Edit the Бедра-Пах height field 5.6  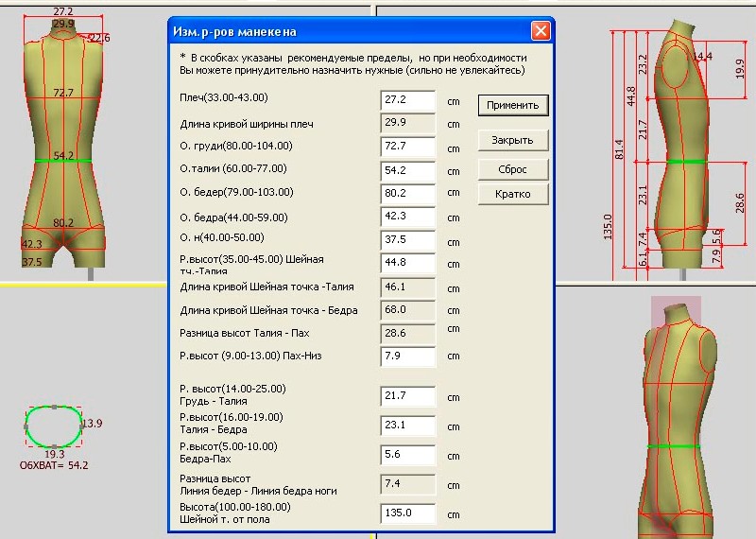pyautogui.click(x=407, y=455)
